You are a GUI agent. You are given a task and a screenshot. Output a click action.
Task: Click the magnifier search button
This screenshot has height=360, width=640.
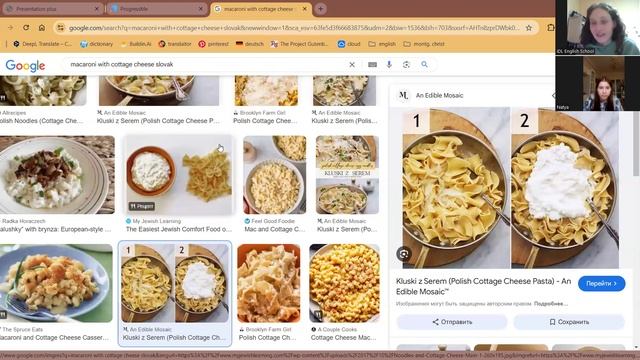(424, 64)
